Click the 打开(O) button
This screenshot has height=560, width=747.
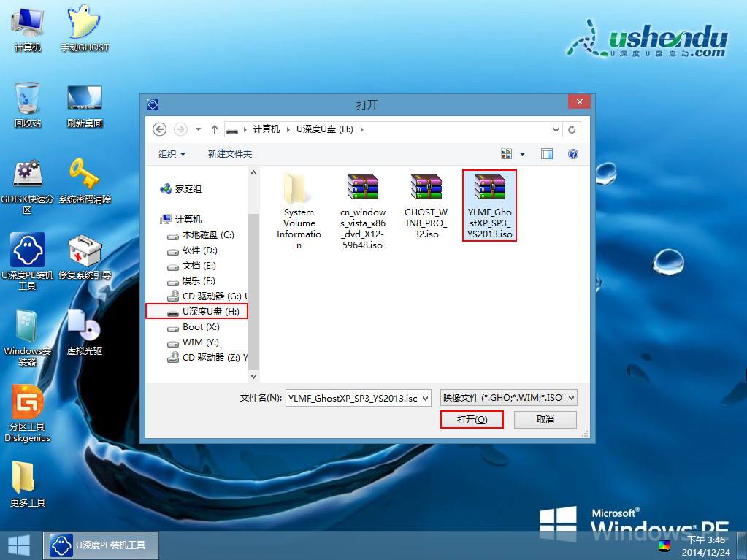(x=472, y=420)
